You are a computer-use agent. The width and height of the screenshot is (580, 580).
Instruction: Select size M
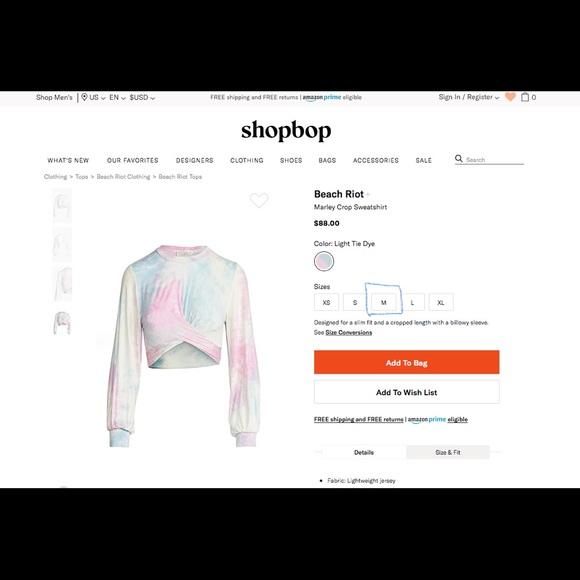(384, 303)
